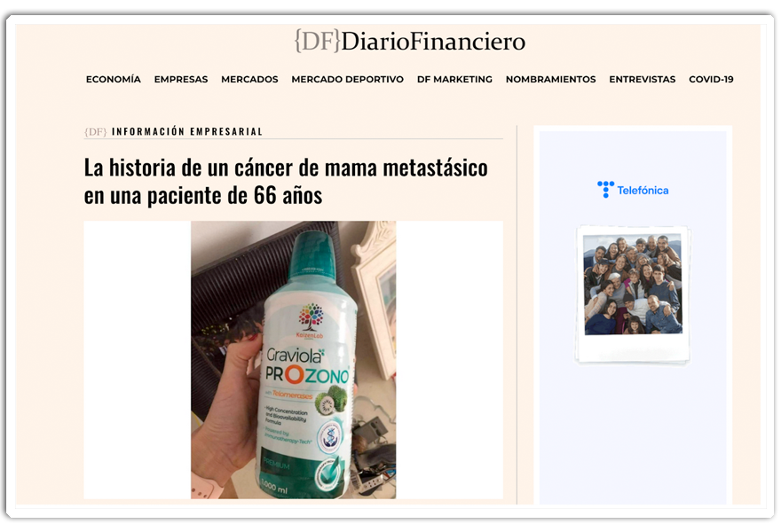Image resolution: width=781 pixels, height=532 pixels.
Task: Open the Nombramientos section
Action: click(x=551, y=79)
